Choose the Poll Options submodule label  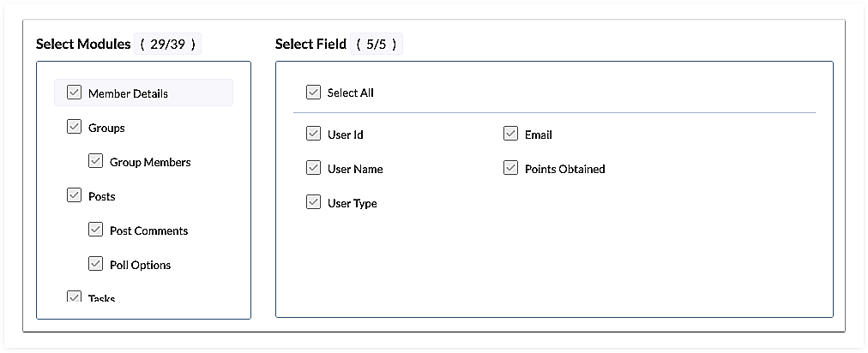tap(140, 265)
